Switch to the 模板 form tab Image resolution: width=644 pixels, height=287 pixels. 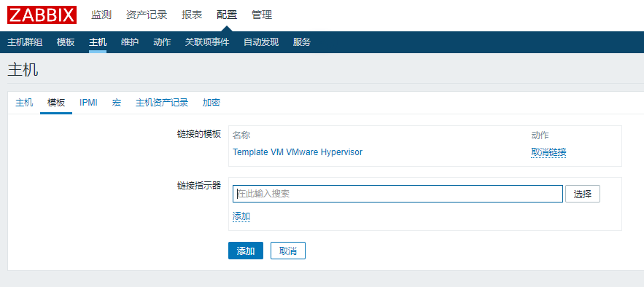pos(56,103)
